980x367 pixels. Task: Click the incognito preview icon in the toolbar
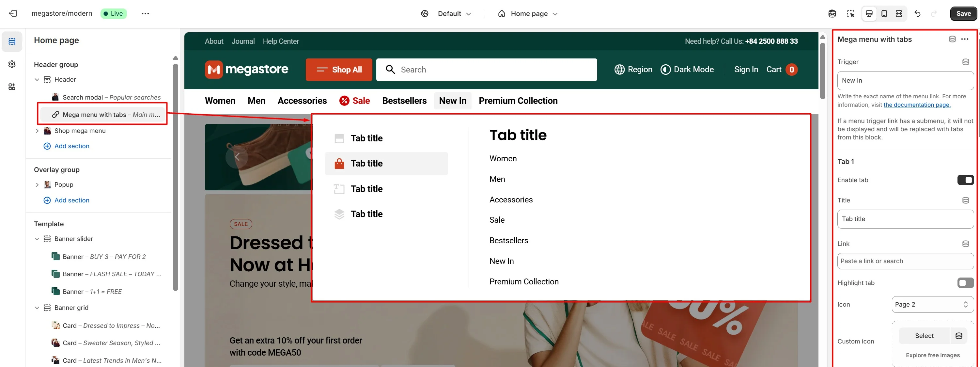[x=832, y=13]
